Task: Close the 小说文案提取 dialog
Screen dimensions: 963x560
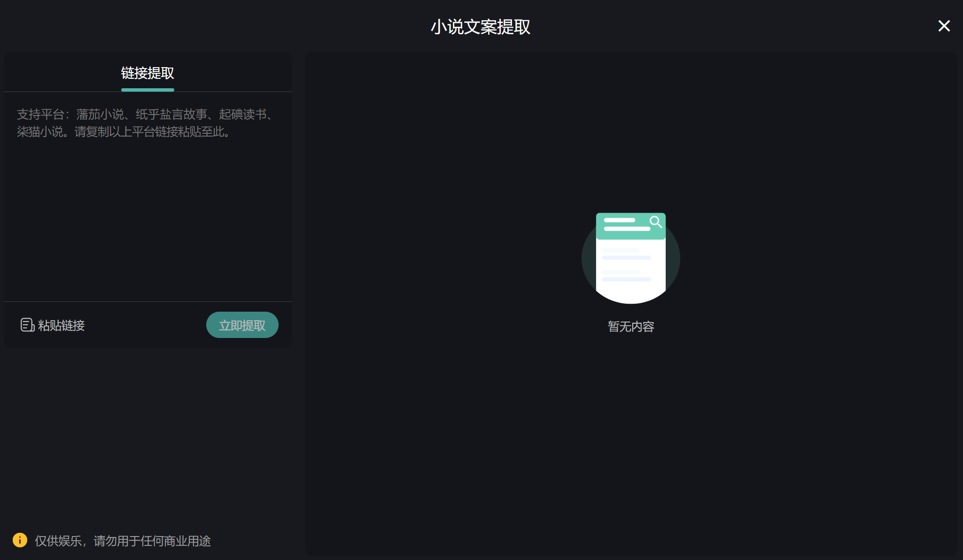Action: click(944, 26)
